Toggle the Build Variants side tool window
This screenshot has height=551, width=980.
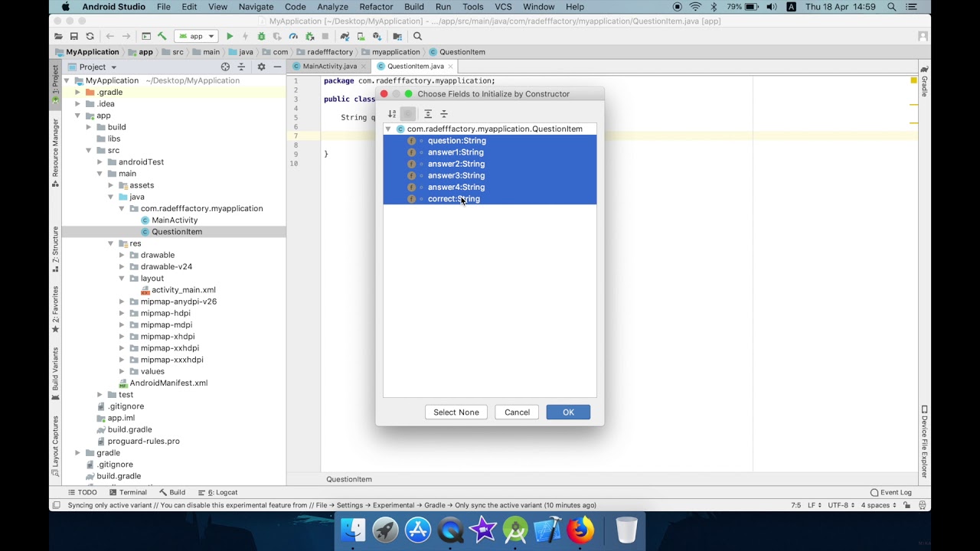[x=55, y=373]
